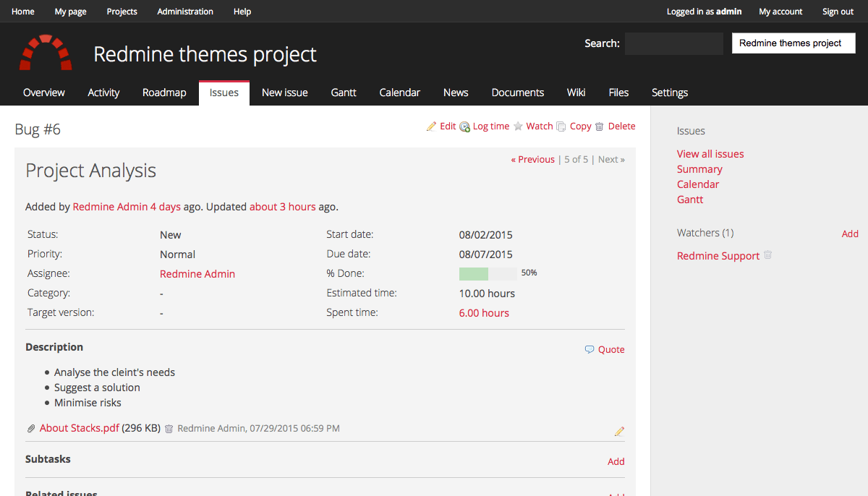Open the News tab
868x496 pixels.
click(456, 93)
